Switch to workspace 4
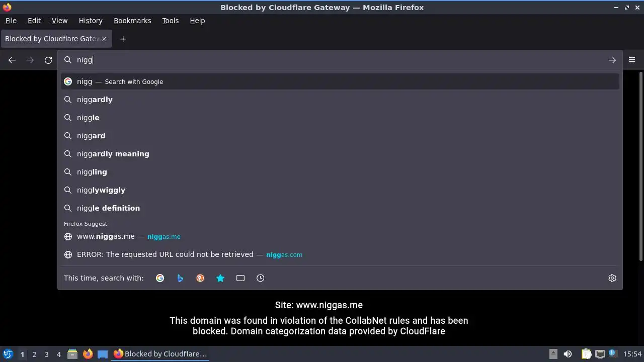This screenshot has height=362, width=644. tap(58, 354)
